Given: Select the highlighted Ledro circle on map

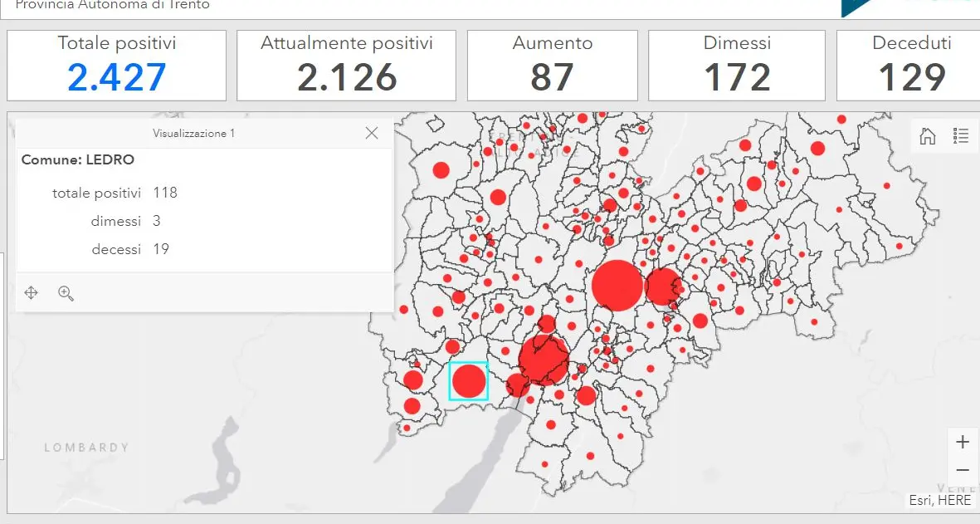Looking at the screenshot, I should tap(469, 381).
